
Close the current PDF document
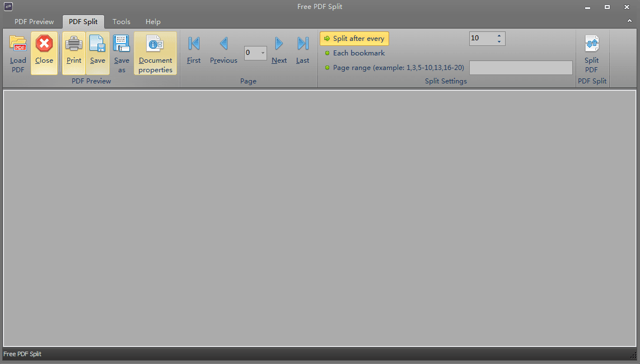44,53
